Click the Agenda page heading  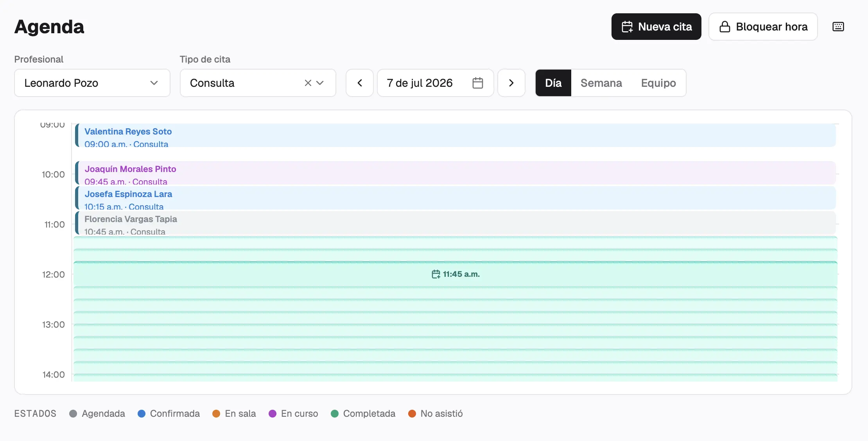[x=49, y=27]
